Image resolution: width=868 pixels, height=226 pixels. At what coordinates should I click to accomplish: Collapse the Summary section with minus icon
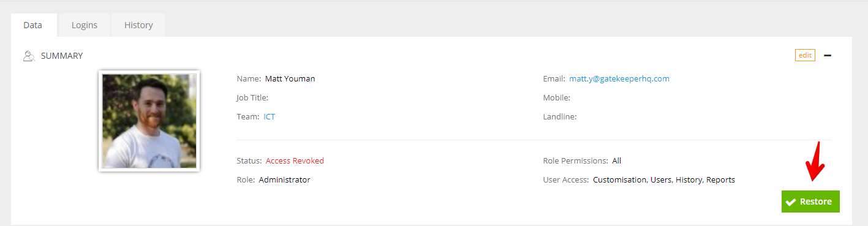click(828, 55)
